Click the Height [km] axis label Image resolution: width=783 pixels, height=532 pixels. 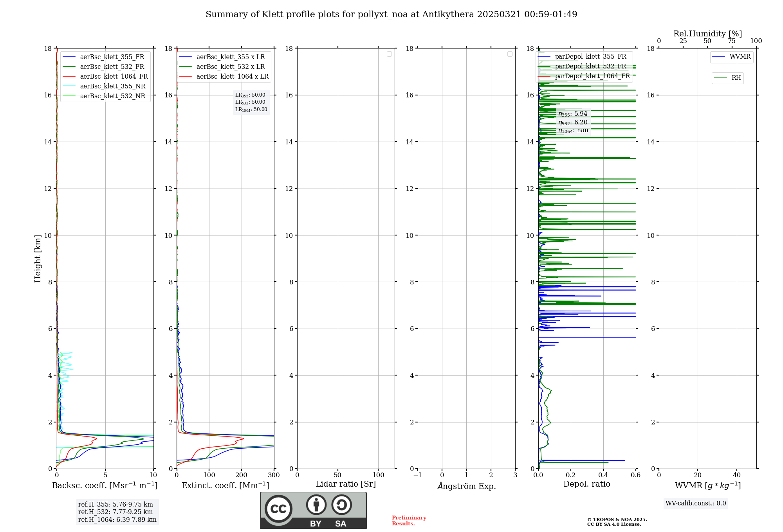tap(38, 259)
